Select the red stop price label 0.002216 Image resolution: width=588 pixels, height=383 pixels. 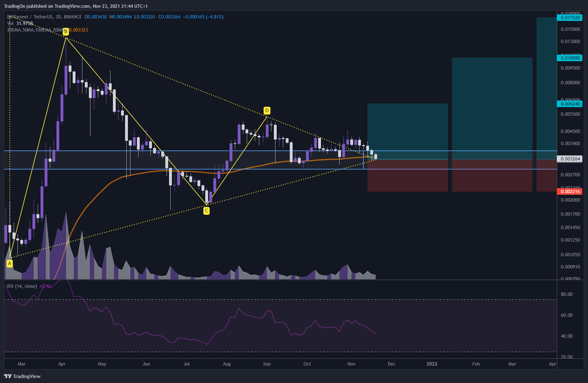tap(570, 191)
